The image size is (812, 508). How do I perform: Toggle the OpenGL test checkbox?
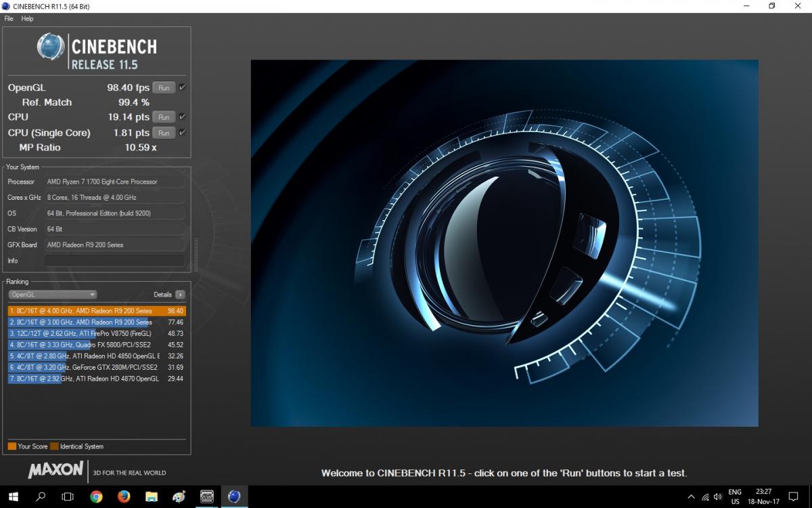(182, 87)
